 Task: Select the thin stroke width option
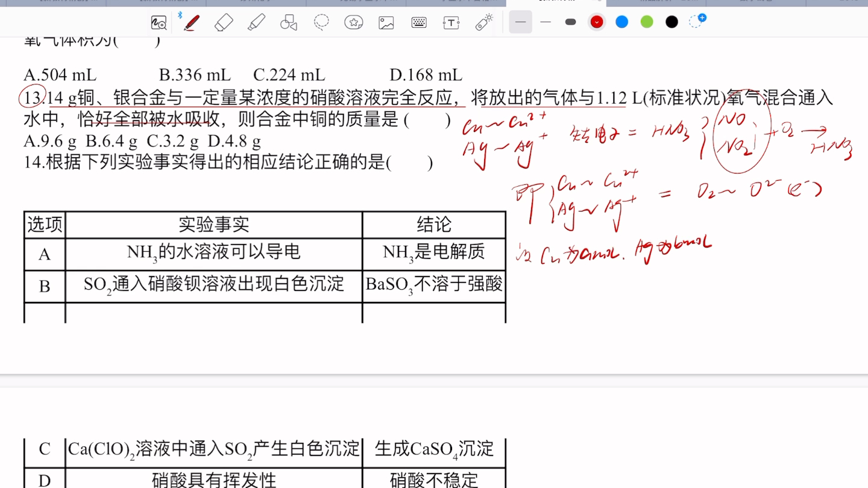click(546, 22)
